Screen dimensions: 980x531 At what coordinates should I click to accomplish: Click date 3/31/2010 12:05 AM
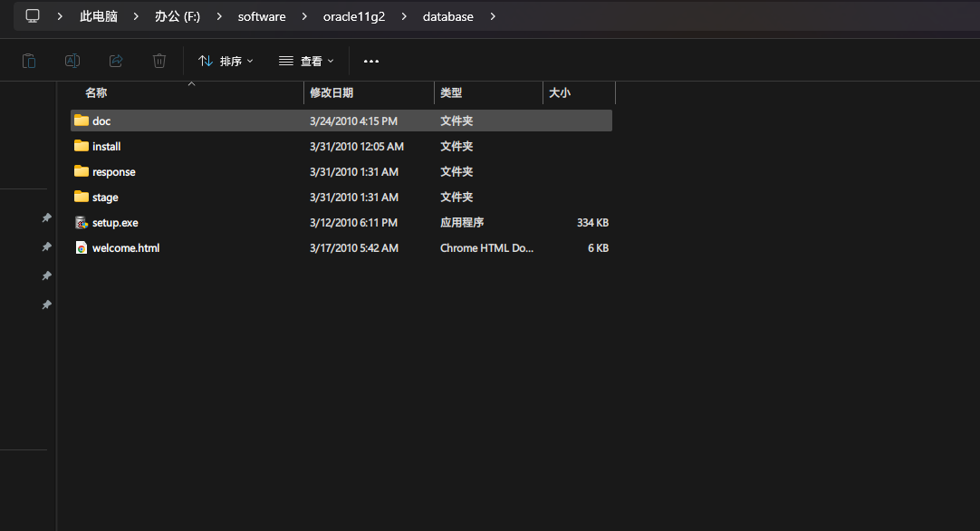357,147
